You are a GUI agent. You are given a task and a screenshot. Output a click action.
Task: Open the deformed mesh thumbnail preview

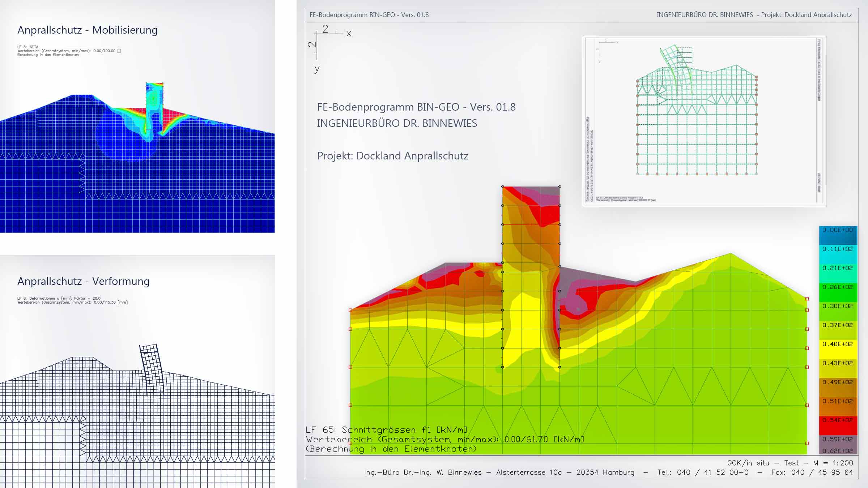point(704,121)
